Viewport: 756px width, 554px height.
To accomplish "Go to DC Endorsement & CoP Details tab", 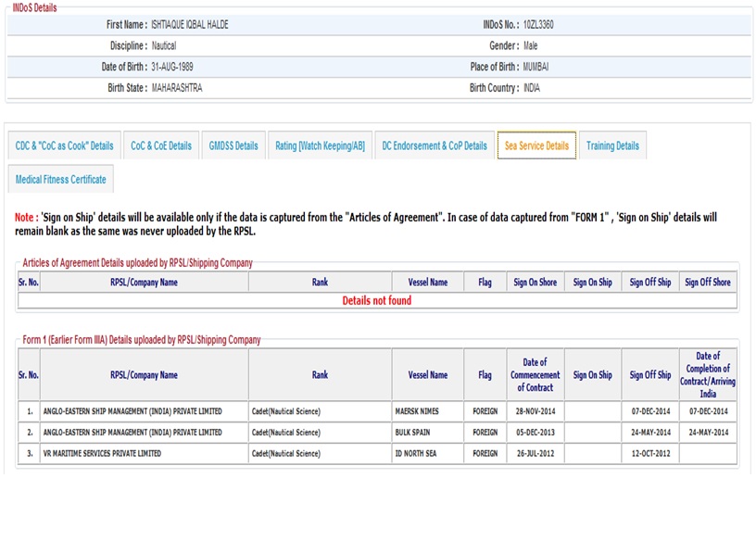I will [x=434, y=145].
